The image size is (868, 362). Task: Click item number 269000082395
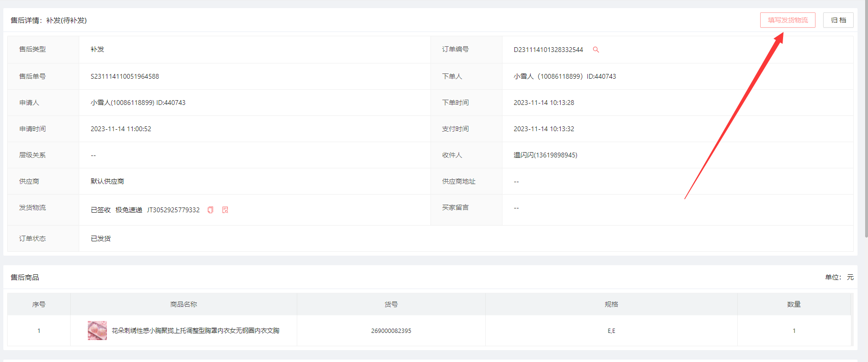391,331
